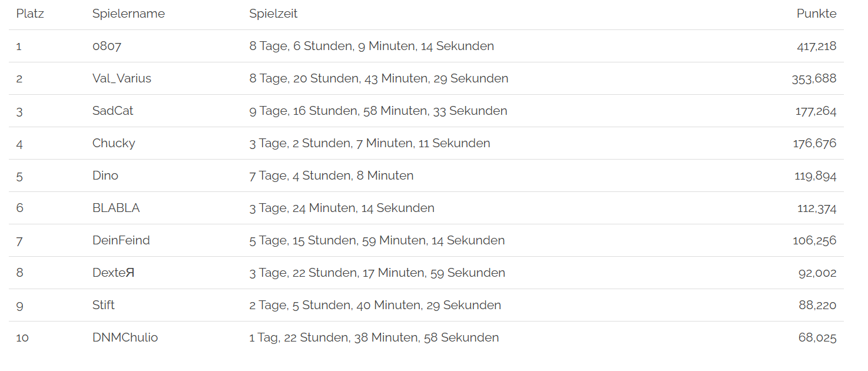Screen dimensions: 868x371
Task: Click the Spielername column header
Action: (x=128, y=14)
